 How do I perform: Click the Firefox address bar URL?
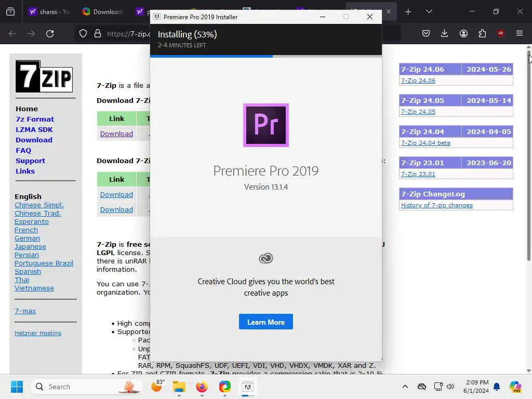pos(128,34)
